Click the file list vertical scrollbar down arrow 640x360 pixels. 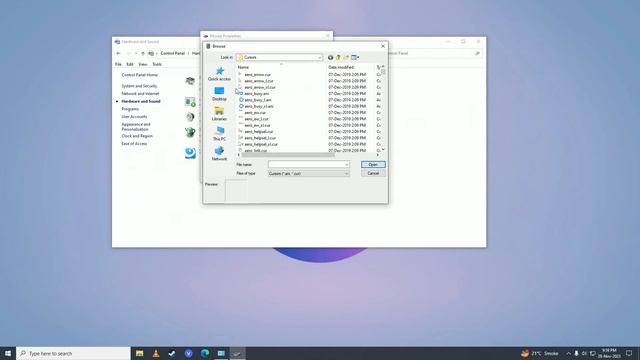(383, 150)
